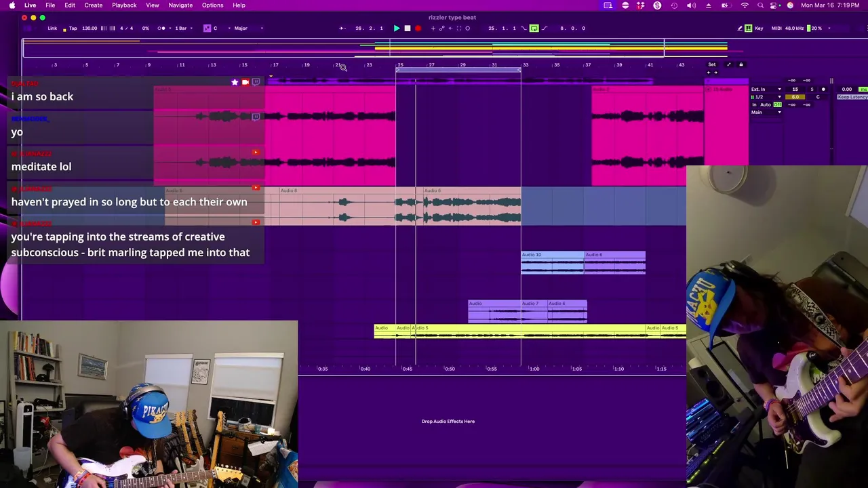
Task: Click the punch-in switch icon
Action: click(x=524, y=28)
